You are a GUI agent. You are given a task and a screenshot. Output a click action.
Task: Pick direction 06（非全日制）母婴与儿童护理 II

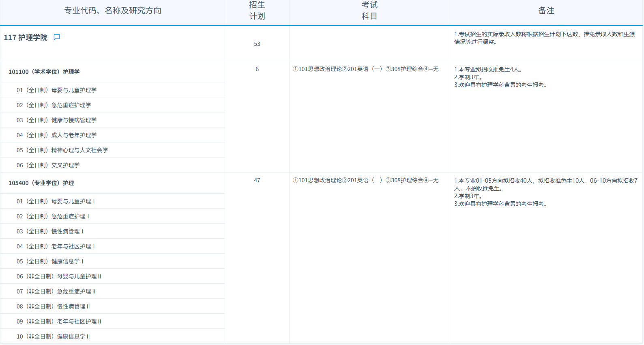(59, 276)
